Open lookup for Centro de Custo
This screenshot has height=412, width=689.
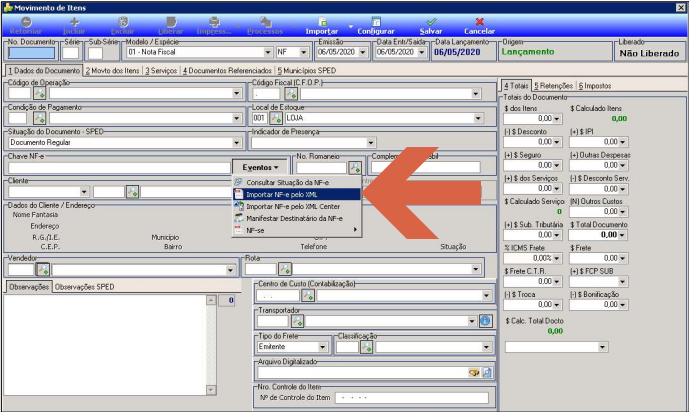click(308, 296)
